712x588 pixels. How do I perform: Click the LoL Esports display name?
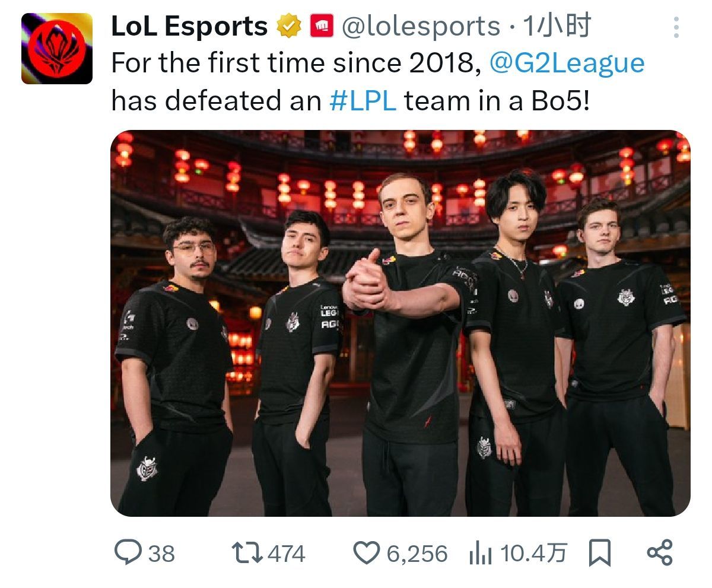(x=189, y=27)
